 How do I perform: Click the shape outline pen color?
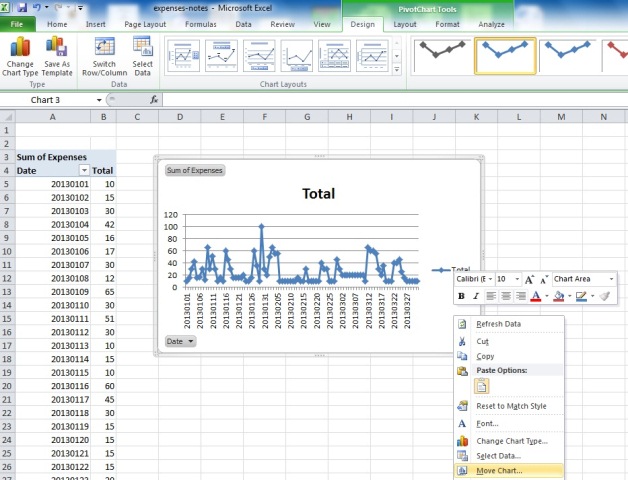(x=581, y=296)
